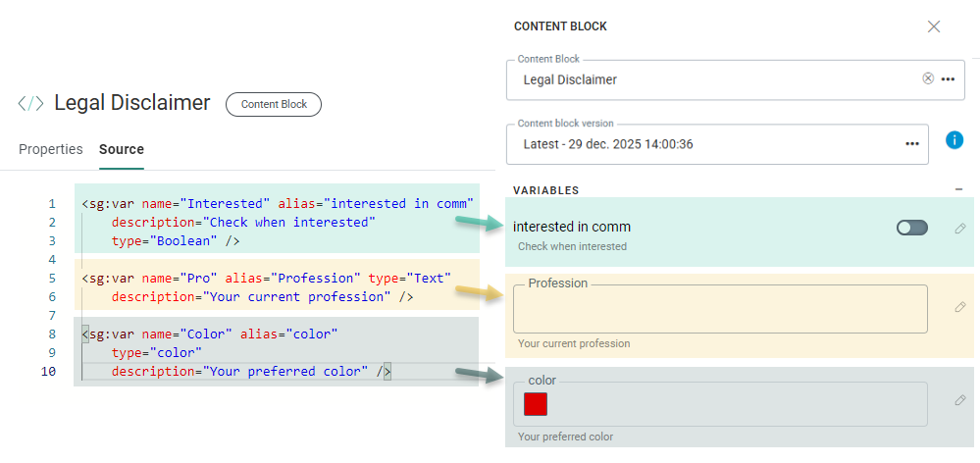Image resolution: width=980 pixels, height=463 pixels.
Task: Click the pencil icon for Profession variable
Action: [959, 307]
